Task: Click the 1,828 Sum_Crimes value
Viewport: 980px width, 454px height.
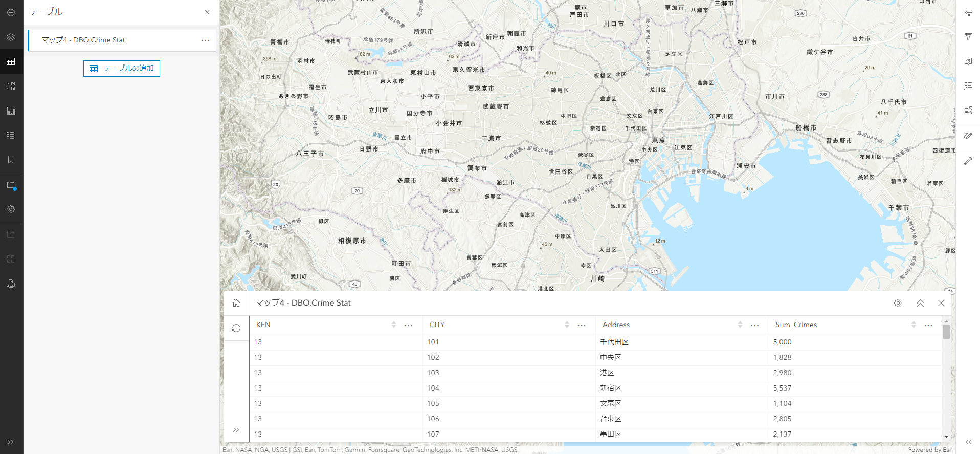Action: (782, 357)
